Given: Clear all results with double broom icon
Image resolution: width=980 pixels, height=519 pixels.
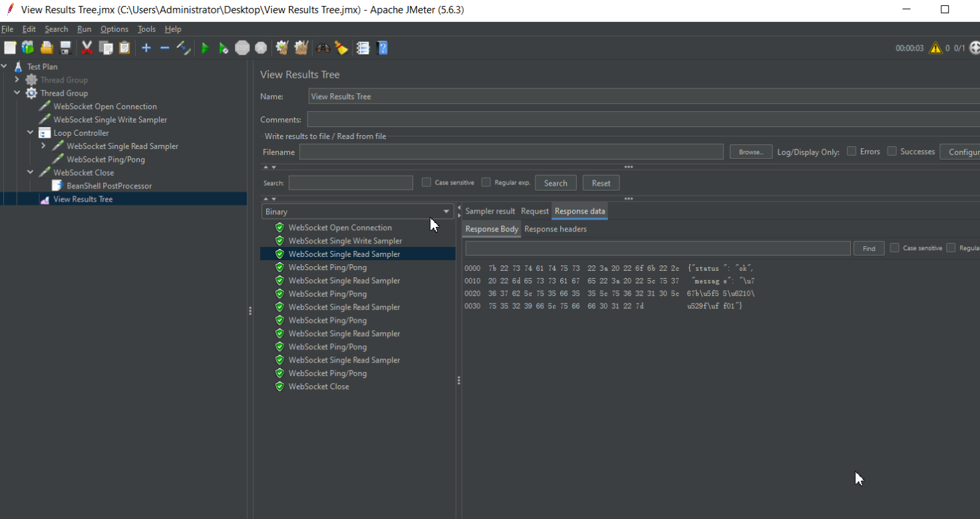Looking at the screenshot, I should point(301,48).
